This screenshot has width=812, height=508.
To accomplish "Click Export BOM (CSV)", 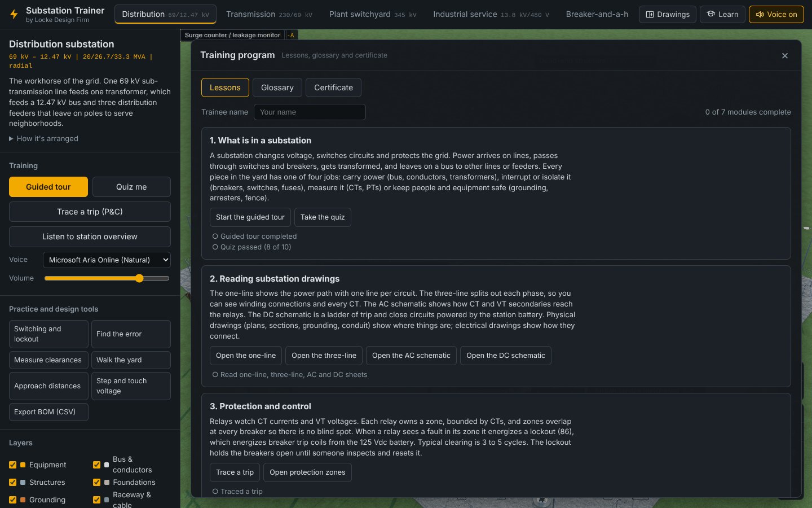I will tap(48, 412).
